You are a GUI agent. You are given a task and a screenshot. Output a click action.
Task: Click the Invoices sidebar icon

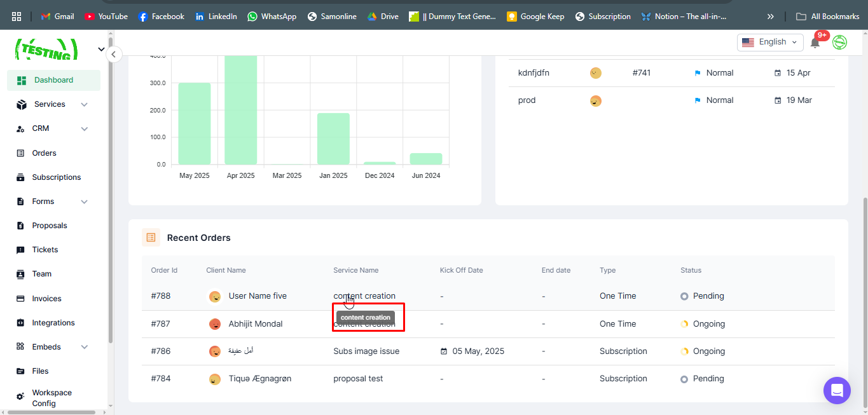click(x=20, y=299)
